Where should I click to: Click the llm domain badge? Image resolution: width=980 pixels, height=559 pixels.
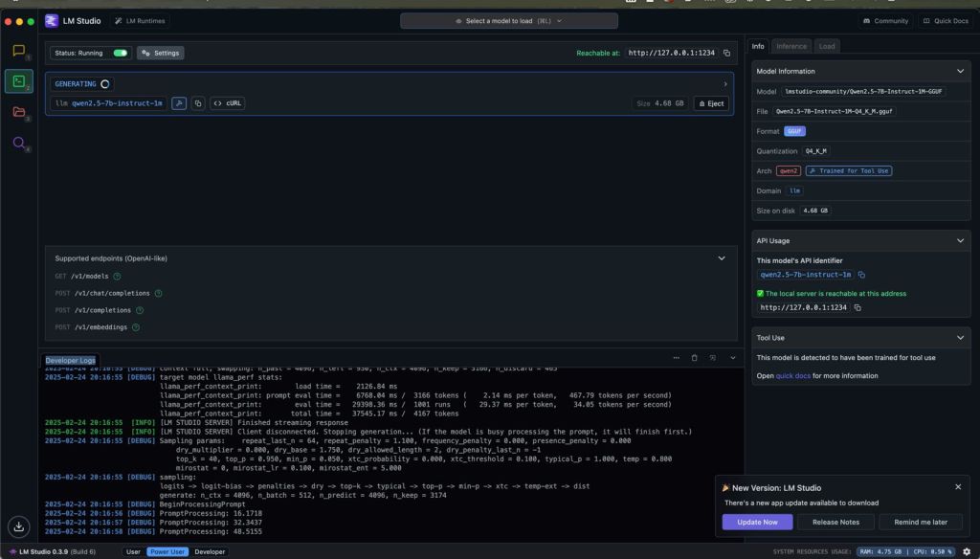coord(794,190)
